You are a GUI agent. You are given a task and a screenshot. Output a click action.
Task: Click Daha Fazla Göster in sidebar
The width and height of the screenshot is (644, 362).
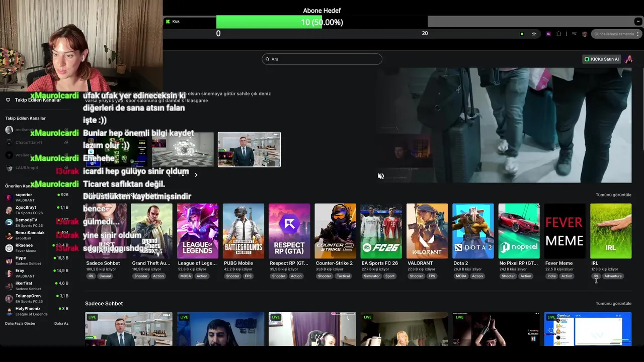coord(20,323)
